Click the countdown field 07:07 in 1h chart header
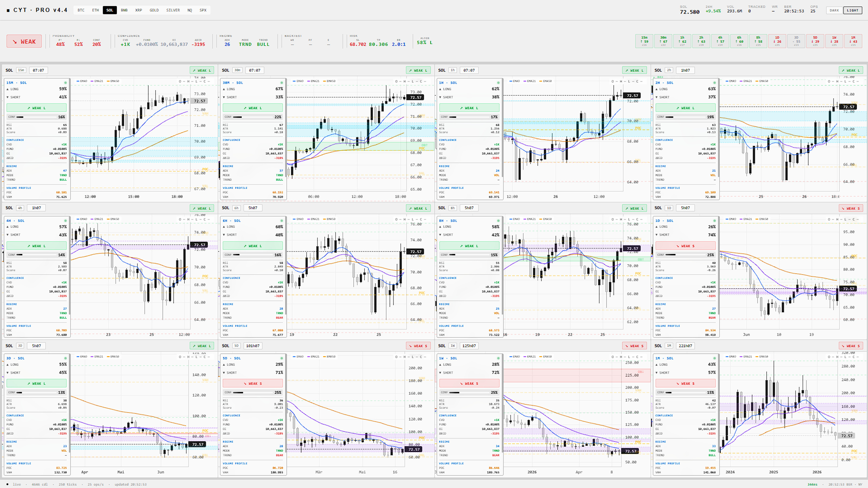Image resolution: width=868 pixels, height=488 pixels. click(x=469, y=70)
